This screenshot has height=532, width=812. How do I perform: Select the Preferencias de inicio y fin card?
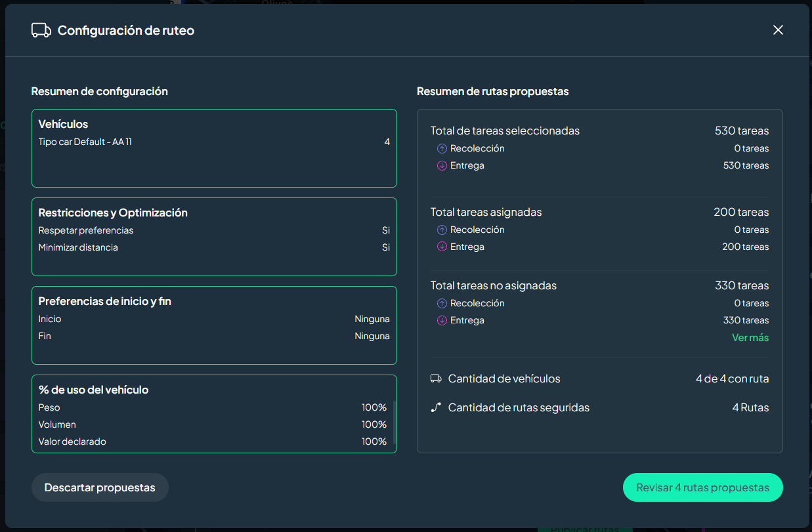pyautogui.click(x=214, y=325)
